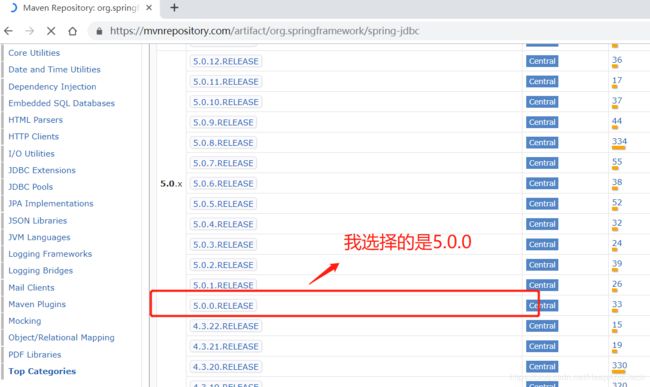Open version 5.0.7.RELEASE

[x=223, y=163]
